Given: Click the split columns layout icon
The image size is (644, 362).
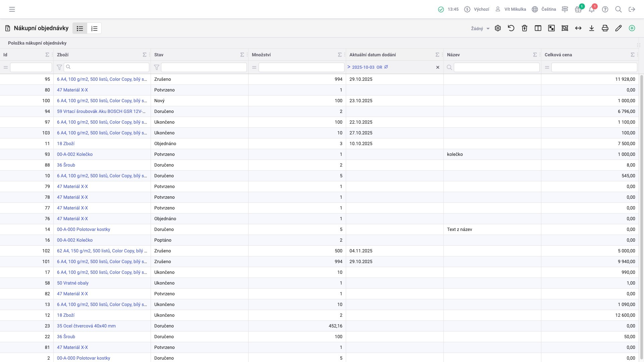Looking at the screenshot, I should (x=538, y=28).
